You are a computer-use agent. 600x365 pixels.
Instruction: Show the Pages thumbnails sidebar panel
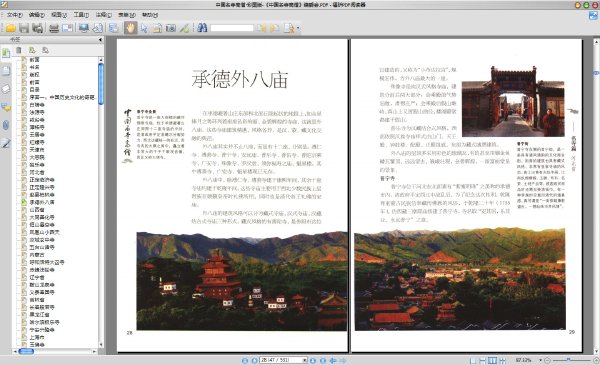click(6, 71)
